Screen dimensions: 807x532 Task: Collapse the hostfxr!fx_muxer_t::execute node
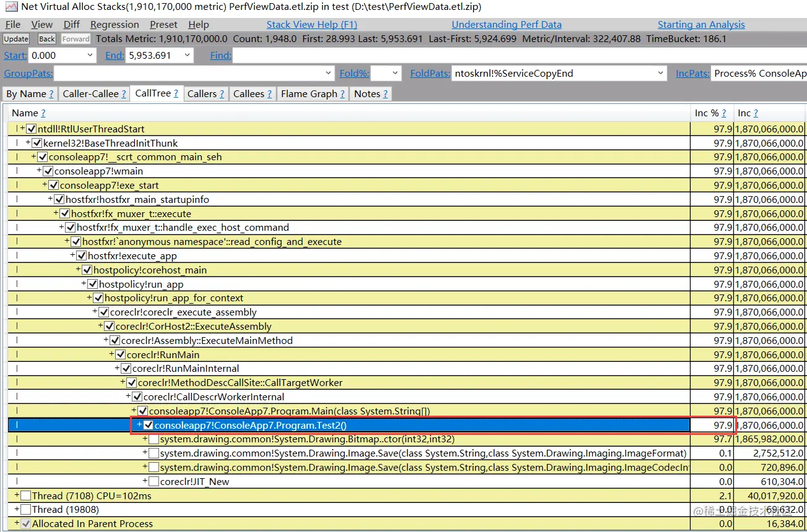coord(56,213)
